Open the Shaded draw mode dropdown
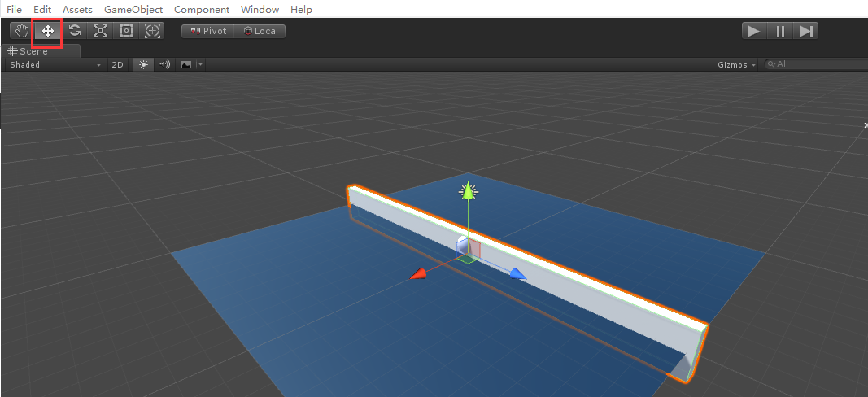This screenshot has height=397, width=868. point(55,65)
